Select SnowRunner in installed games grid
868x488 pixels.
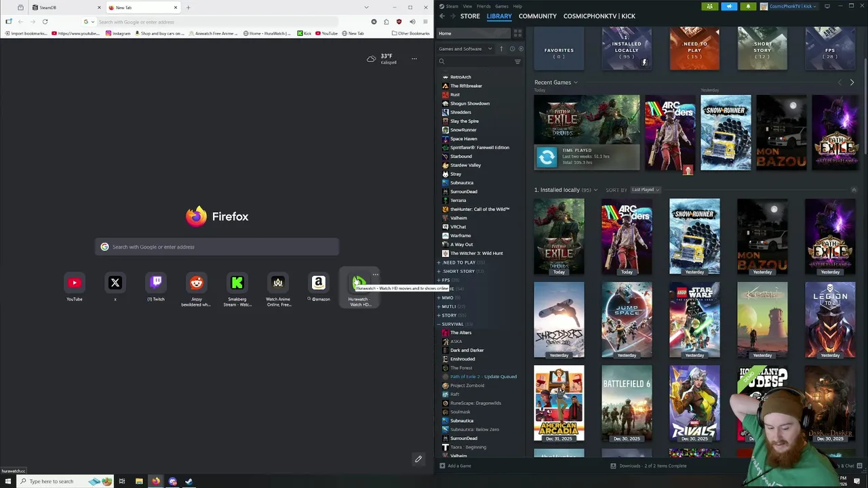click(x=694, y=237)
